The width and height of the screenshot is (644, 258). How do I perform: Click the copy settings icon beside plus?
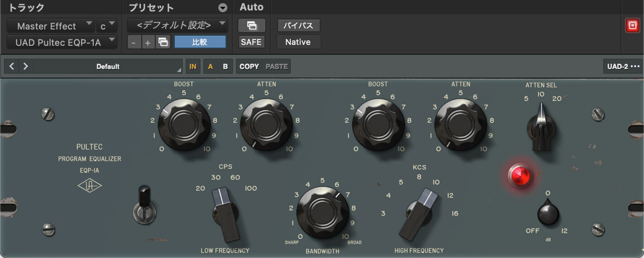click(162, 42)
